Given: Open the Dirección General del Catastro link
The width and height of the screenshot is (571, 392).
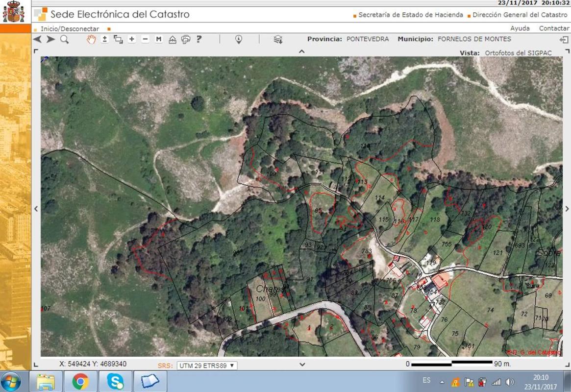Looking at the screenshot, I should pyautogui.click(x=520, y=15).
